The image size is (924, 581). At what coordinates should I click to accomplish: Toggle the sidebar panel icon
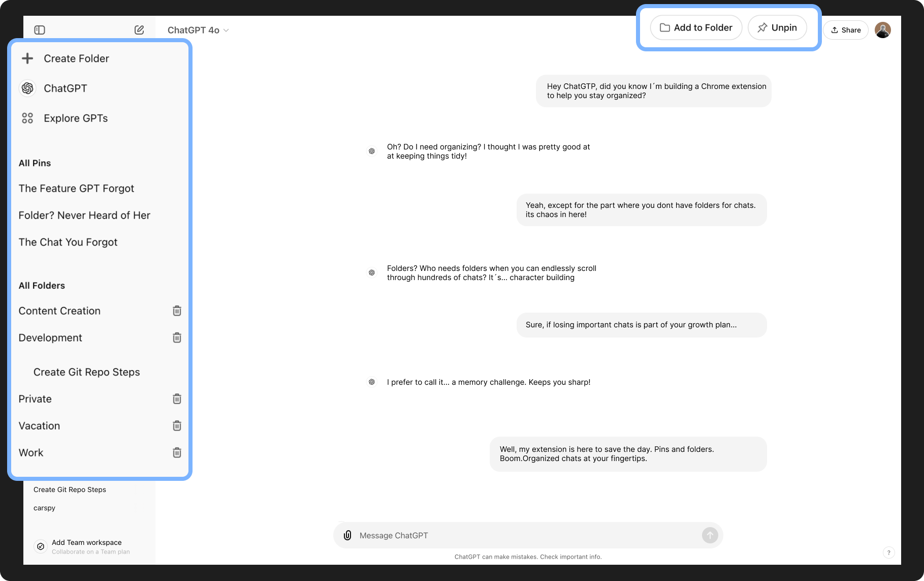[x=40, y=30]
